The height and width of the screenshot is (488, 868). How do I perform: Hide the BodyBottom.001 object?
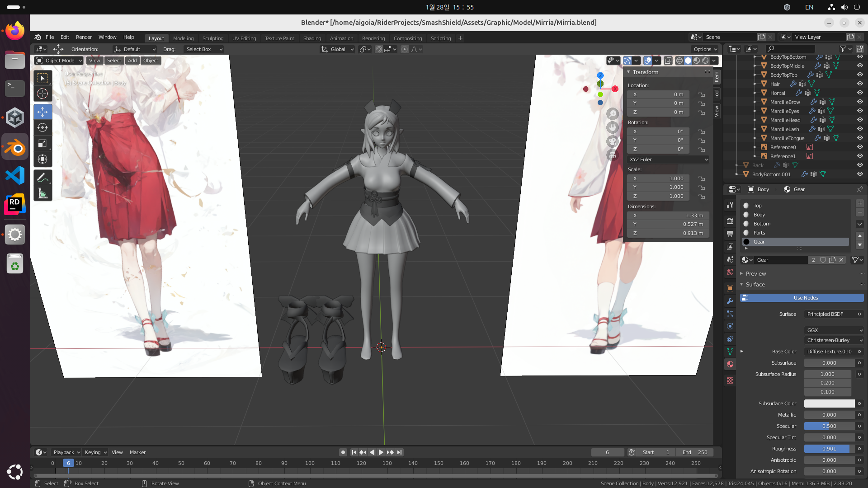point(860,174)
